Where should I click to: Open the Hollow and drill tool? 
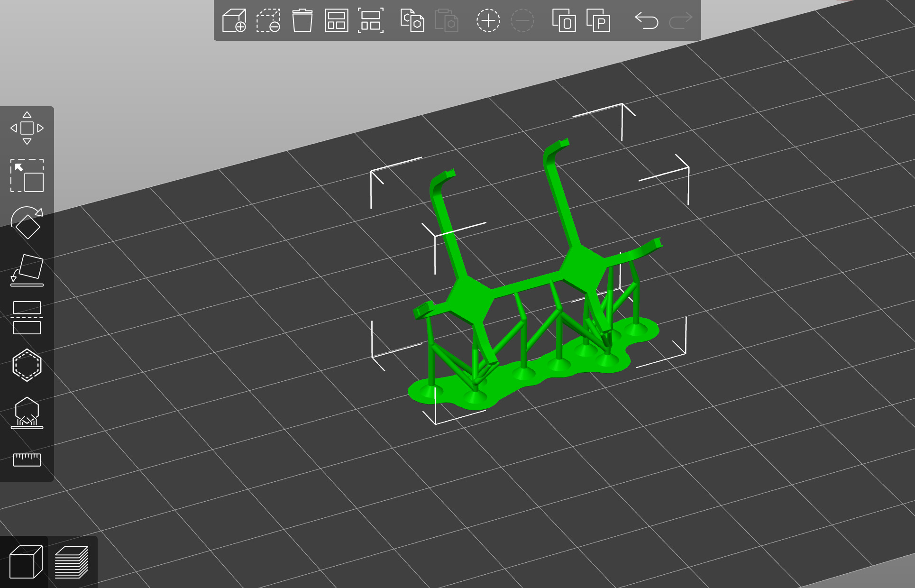27,365
